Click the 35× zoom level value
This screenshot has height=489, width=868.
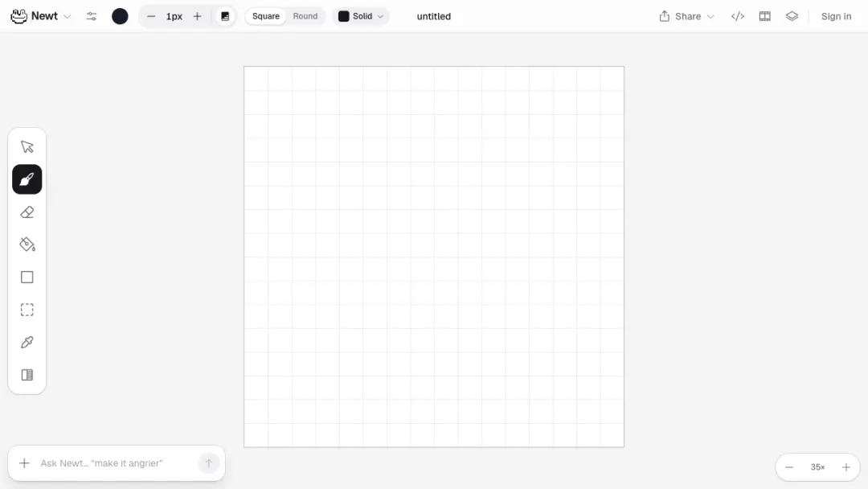(x=817, y=467)
